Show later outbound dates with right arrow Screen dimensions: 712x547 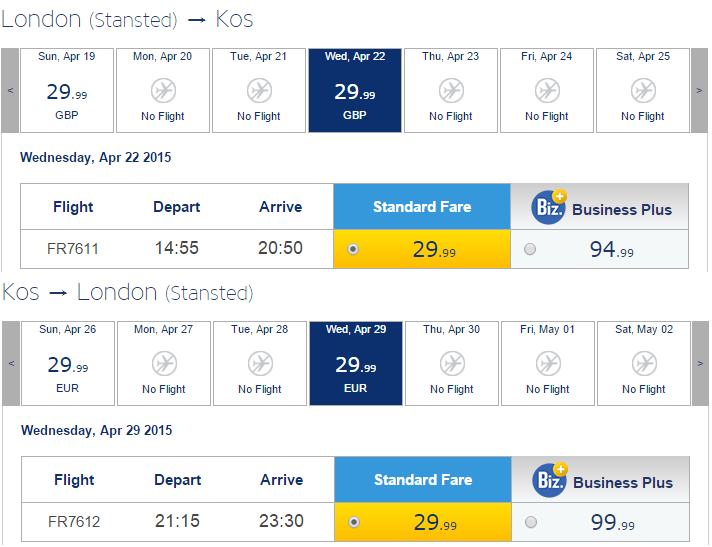[x=699, y=90]
